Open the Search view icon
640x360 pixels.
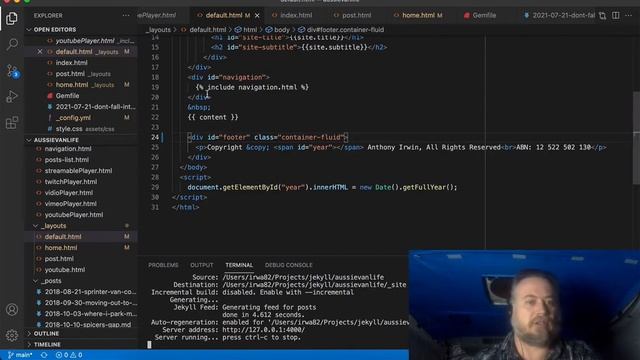click(x=12, y=44)
